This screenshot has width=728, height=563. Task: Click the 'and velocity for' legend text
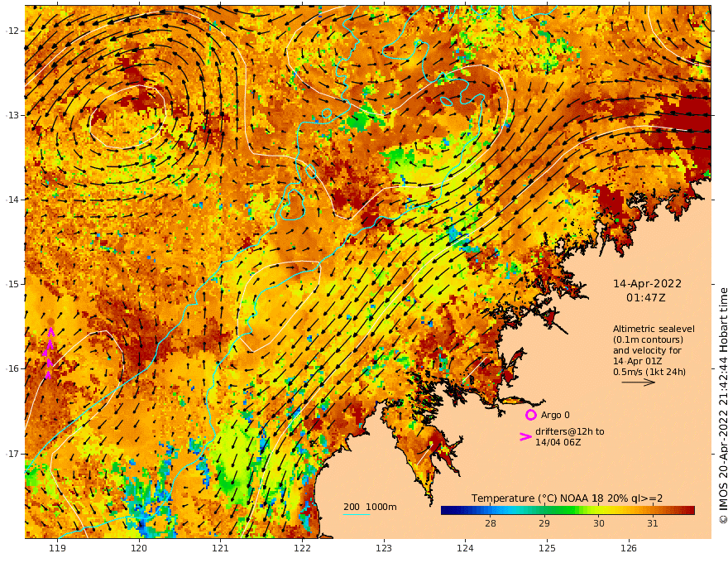(x=647, y=350)
